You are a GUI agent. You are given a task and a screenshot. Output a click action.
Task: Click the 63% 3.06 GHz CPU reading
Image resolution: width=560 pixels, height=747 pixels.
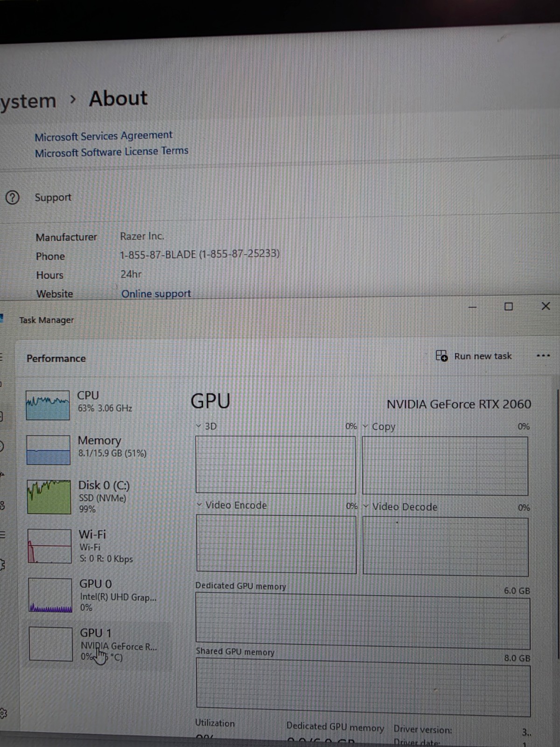click(x=105, y=408)
